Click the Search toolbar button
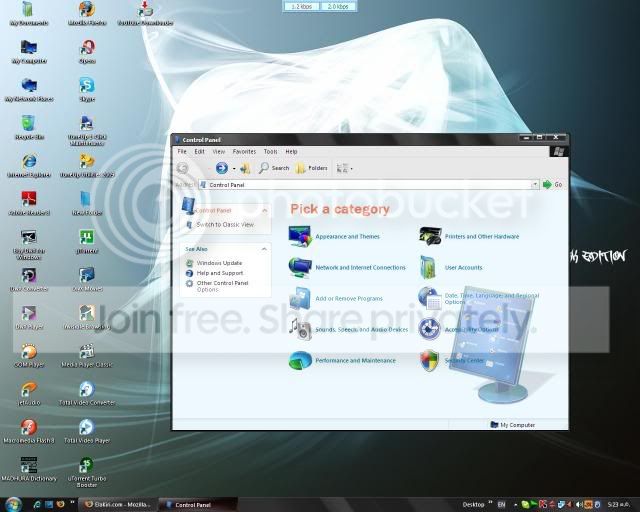Image resolution: width=640 pixels, height=512 pixels. [274, 168]
